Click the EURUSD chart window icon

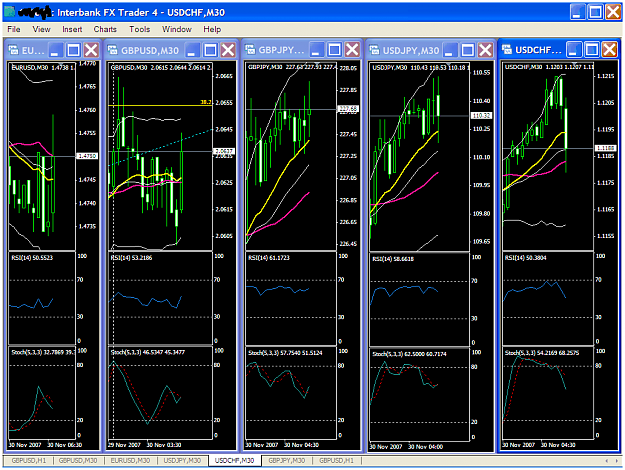[14, 50]
